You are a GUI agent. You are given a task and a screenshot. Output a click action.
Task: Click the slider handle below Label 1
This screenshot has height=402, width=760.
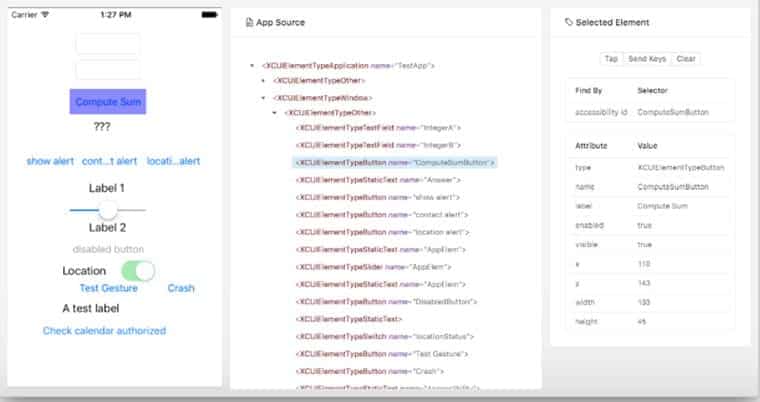tap(108, 209)
